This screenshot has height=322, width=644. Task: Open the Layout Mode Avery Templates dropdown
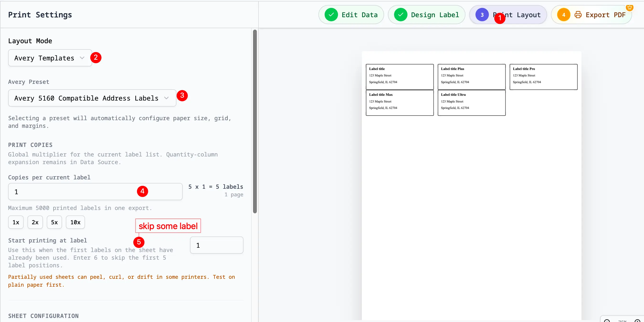click(50, 58)
